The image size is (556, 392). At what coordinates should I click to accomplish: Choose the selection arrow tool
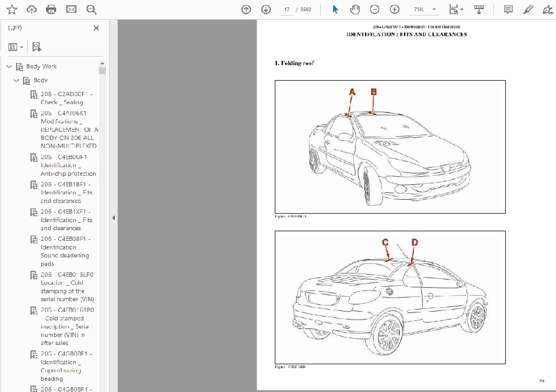click(335, 10)
